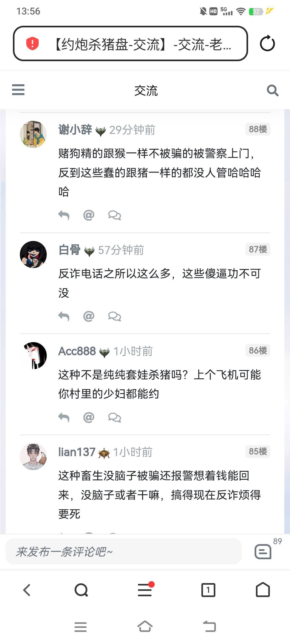290x644 pixels.
Task: Tap the comments count icon showing 89
Action: (263, 552)
